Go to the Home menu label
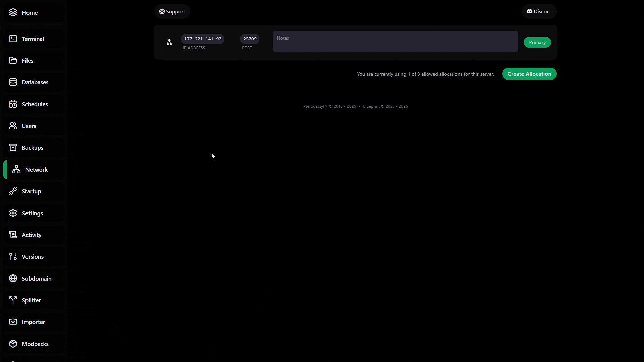 (x=30, y=13)
